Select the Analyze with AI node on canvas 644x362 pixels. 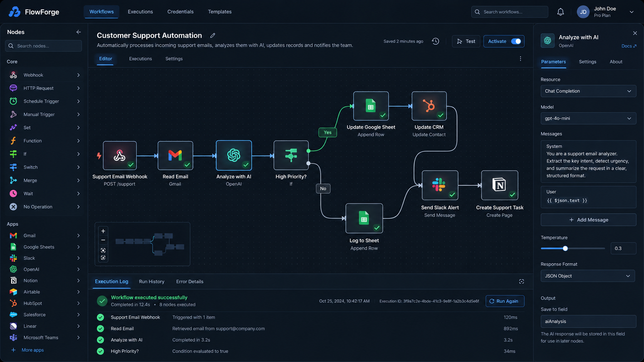pos(234,155)
